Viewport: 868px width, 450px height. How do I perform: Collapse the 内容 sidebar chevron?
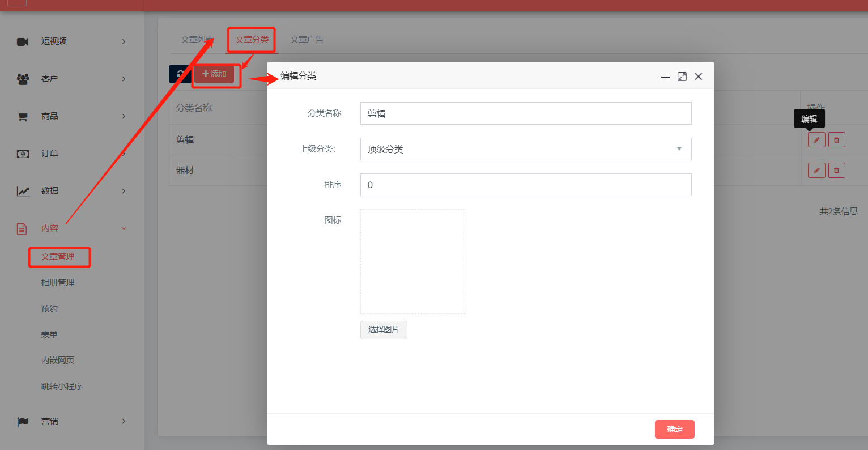tap(124, 228)
